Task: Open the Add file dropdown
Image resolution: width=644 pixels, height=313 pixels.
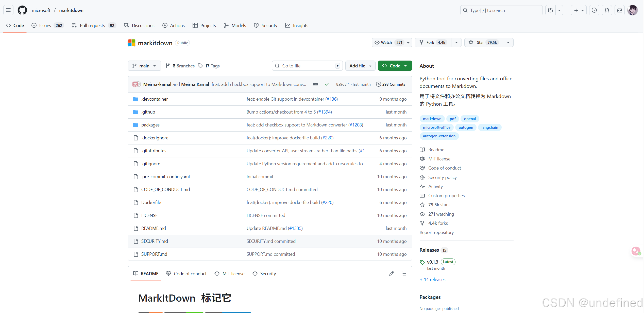Action: point(360,66)
